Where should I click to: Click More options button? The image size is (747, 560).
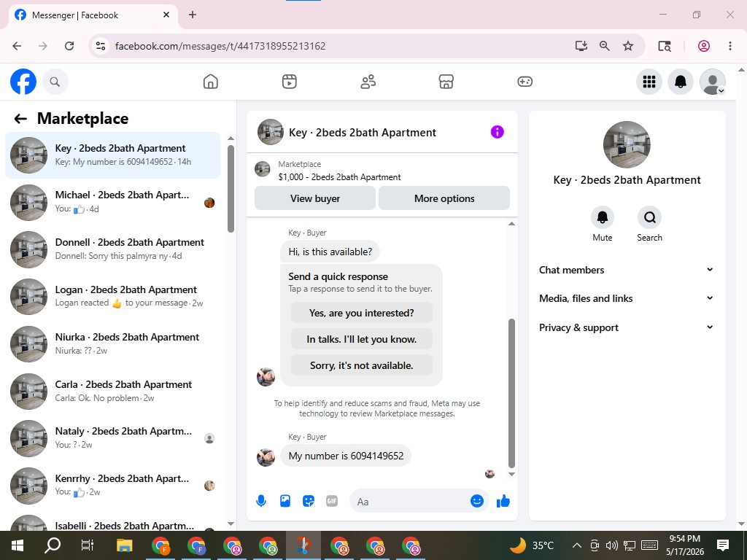tap(444, 198)
